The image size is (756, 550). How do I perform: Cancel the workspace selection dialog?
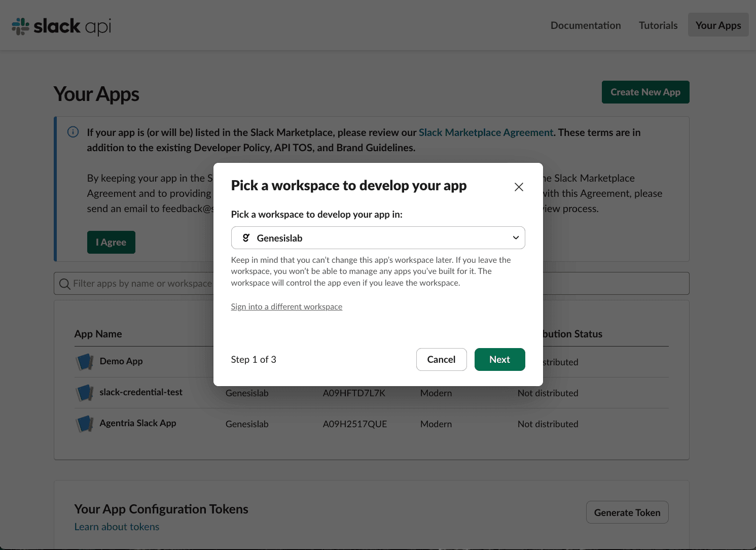[441, 359]
